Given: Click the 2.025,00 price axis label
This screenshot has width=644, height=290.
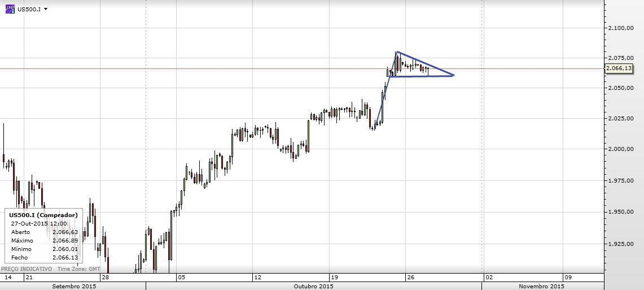Looking at the screenshot, I should point(620,119).
